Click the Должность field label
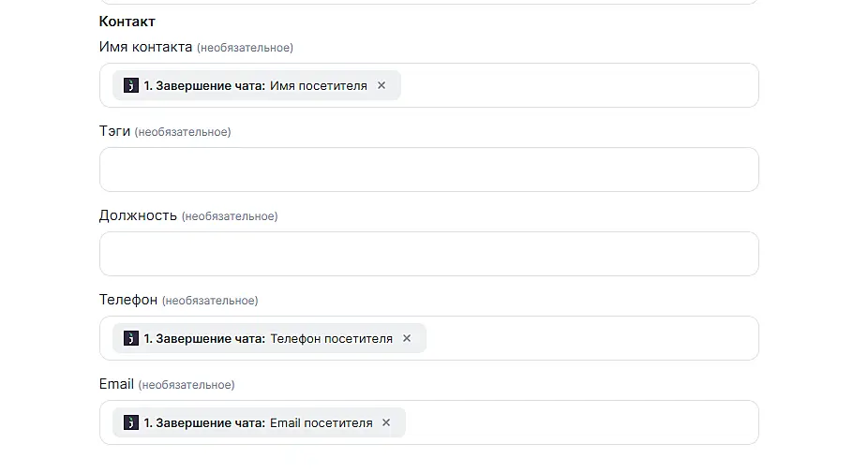This screenshot has height=473, width=868. click(x=138, y=215)
